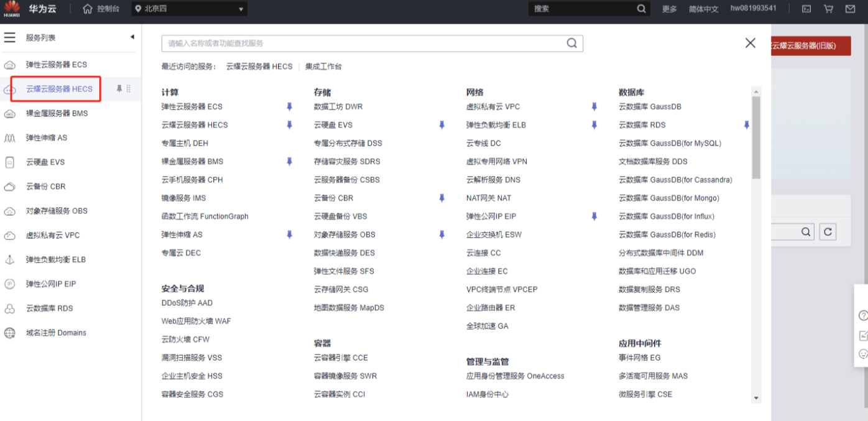Toggle pin for 对象存储服务 OBS in 存储
This screenshot has height=421, width=868.
(x=442, y=235)
